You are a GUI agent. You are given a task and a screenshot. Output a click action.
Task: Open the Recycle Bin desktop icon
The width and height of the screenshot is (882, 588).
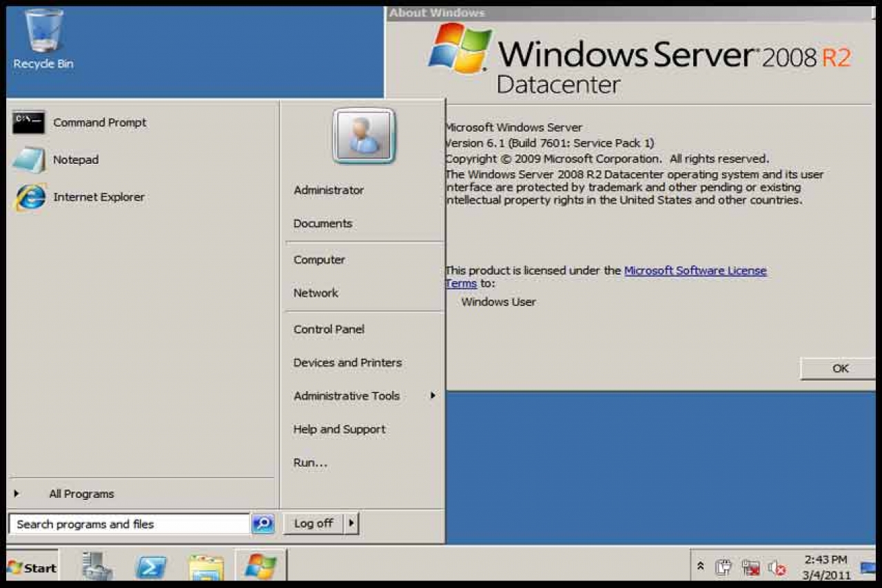click(x=43, y=39)
